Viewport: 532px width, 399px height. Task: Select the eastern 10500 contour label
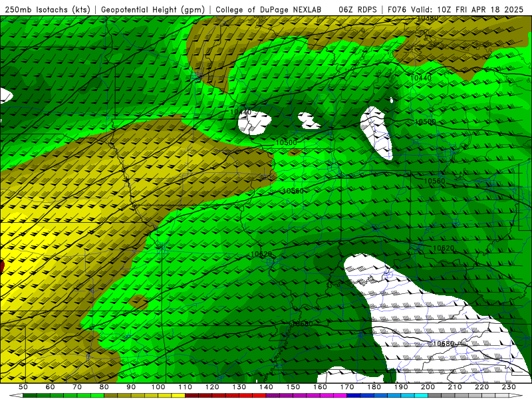[x=426, y=122]
